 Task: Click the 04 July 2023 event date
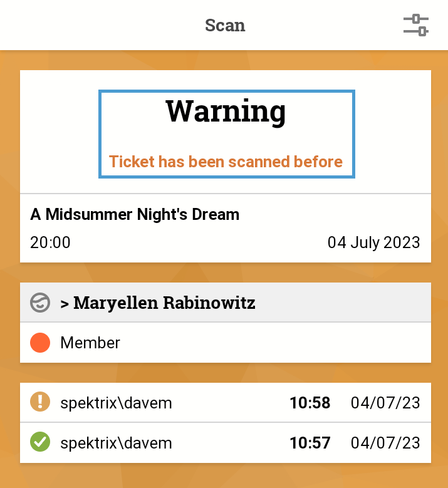click(373, 242)
